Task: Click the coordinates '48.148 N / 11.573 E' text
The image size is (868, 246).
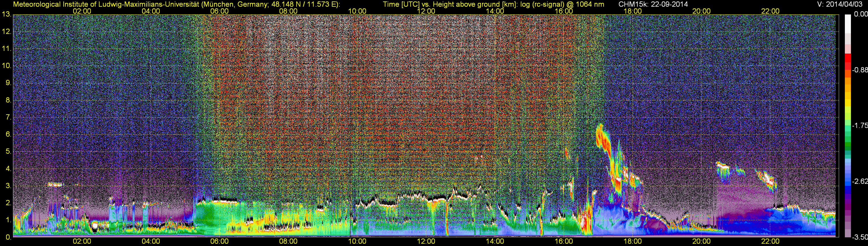Action: pyautogui.click(x=304, y=4)
